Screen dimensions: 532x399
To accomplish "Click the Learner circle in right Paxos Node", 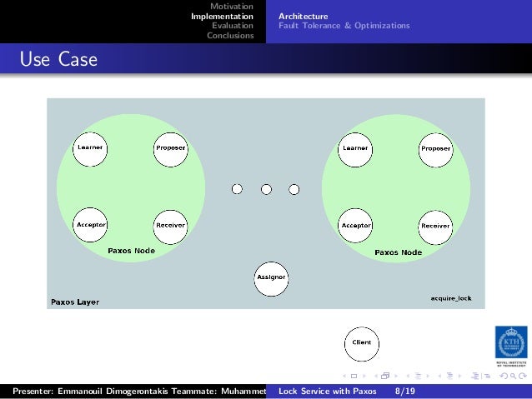I will [355, 150].
